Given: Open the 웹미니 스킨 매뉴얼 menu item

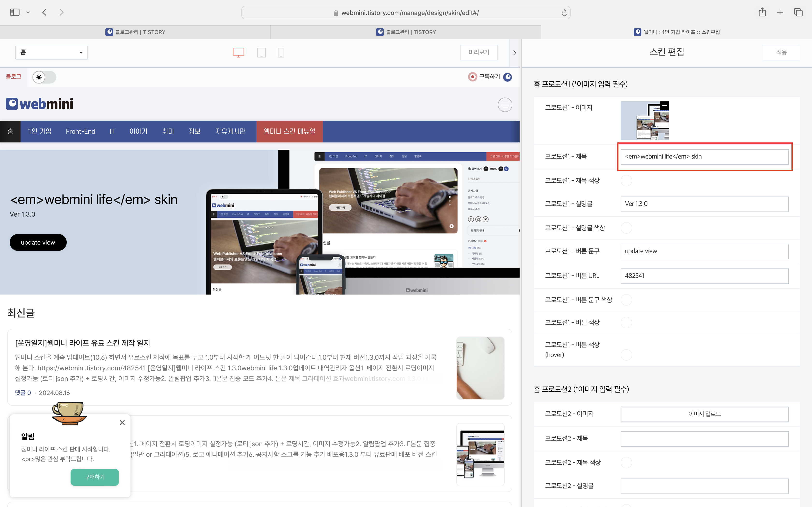Looking at the screenshot, I should click(x=289, y=131).
